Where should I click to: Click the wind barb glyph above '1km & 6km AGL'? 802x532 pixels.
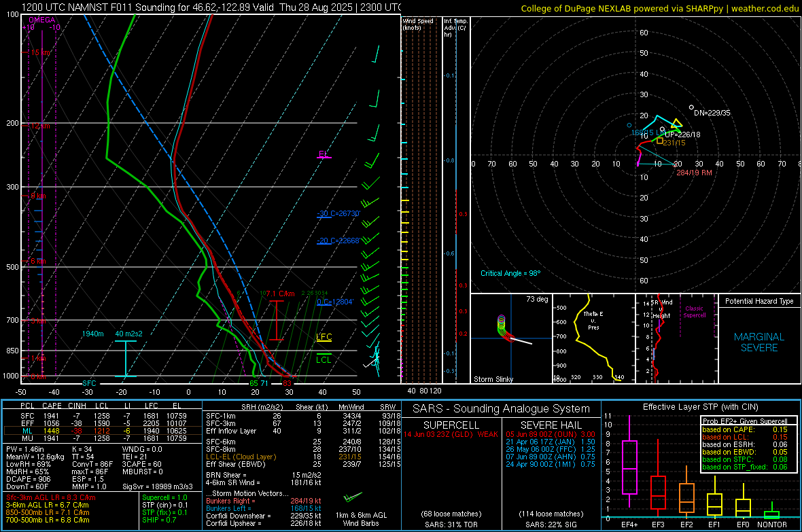(x=353, y=497)
